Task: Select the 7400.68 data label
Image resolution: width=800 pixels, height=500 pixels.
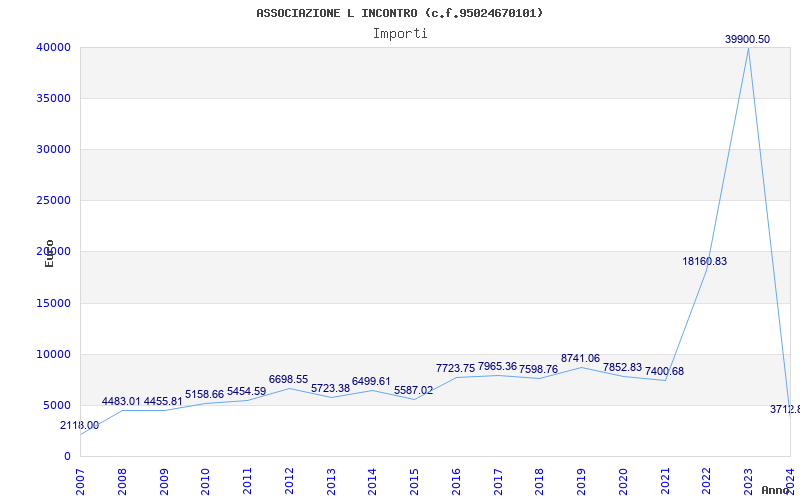Action: (664, 371)
